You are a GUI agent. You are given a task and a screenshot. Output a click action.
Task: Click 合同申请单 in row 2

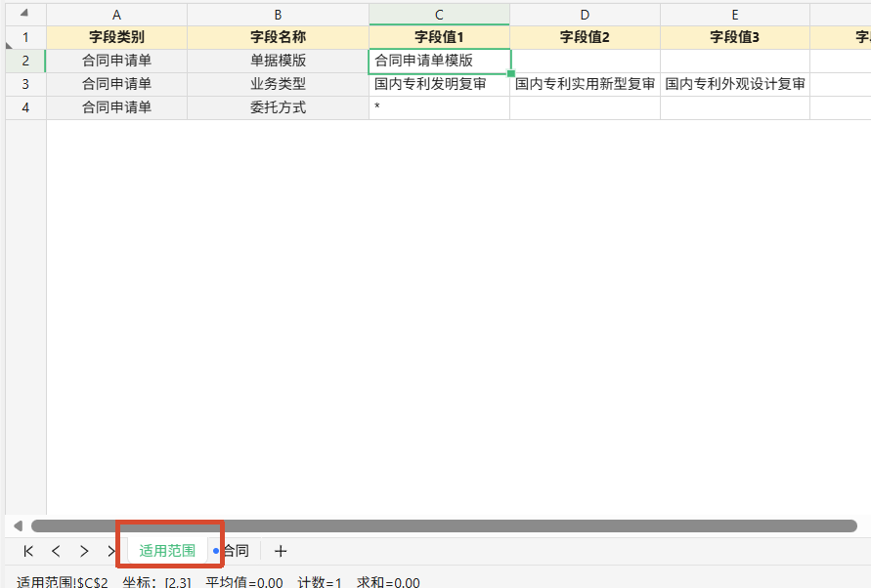[x=116, y=61]
